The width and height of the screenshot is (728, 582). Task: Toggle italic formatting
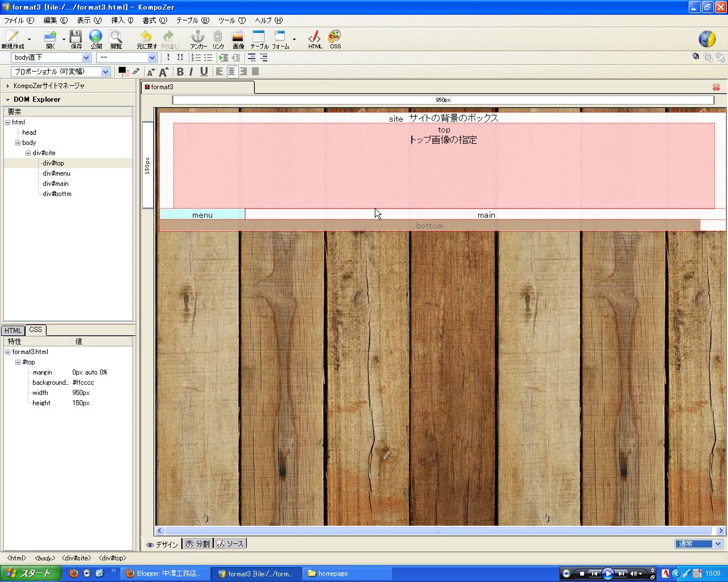(191, 72)
